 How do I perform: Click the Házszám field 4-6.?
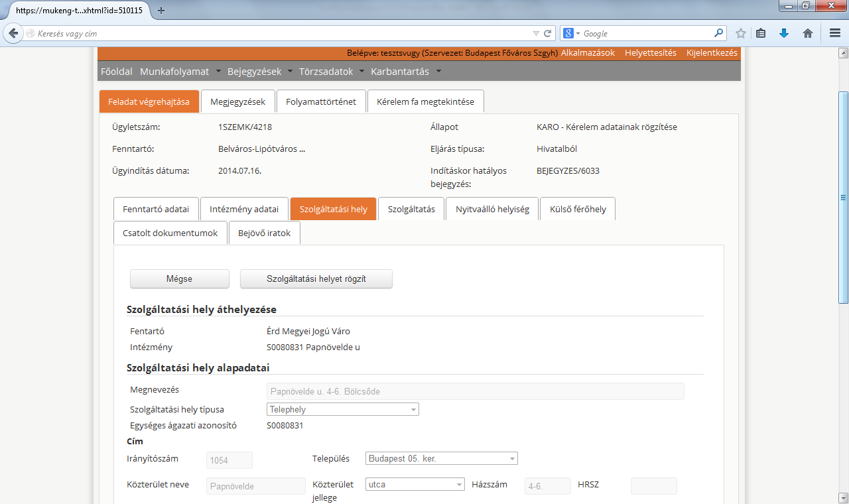[x=548, y=486]
